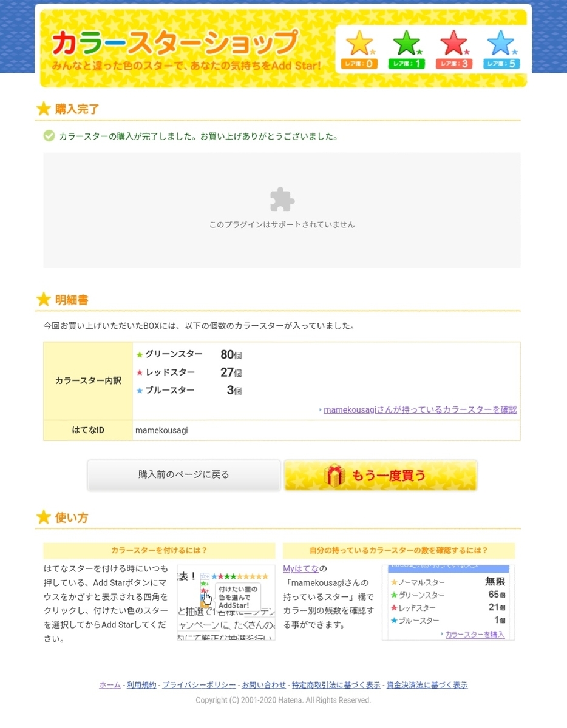
Task: Click the 80個 green star count
Action: 231,354
